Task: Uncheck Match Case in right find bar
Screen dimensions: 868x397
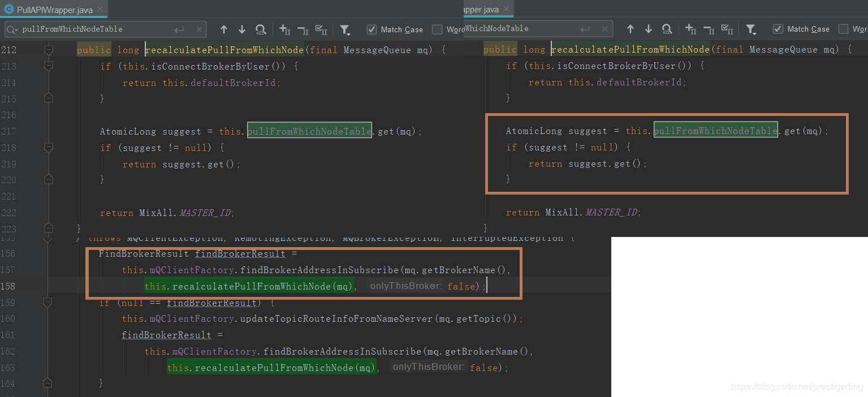Action: (x=778, y=29)
